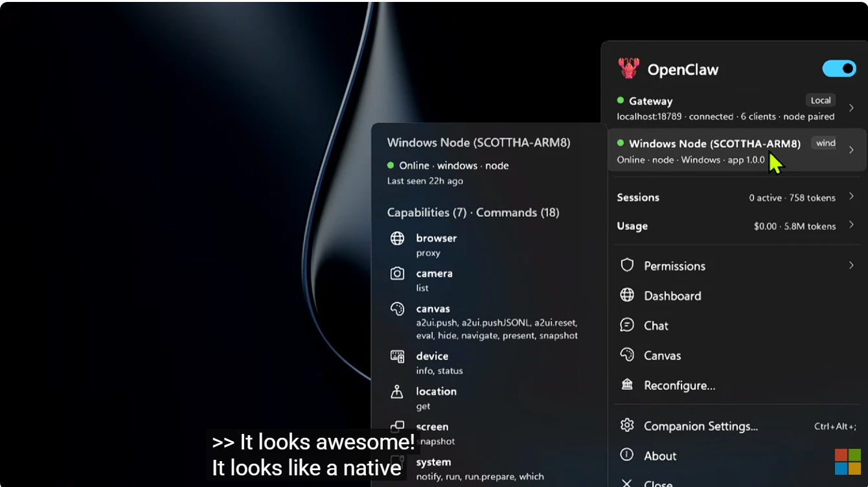Click the location capability name

tap(437, 391)
